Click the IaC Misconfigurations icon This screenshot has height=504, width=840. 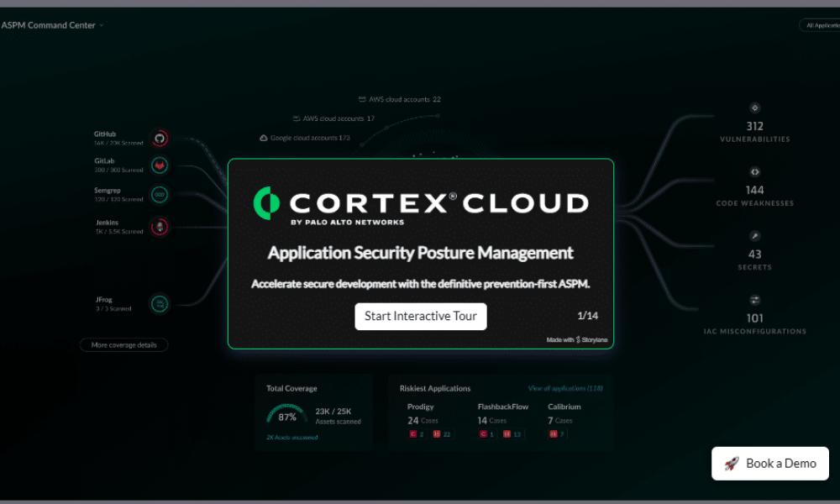tap(755, 300)
